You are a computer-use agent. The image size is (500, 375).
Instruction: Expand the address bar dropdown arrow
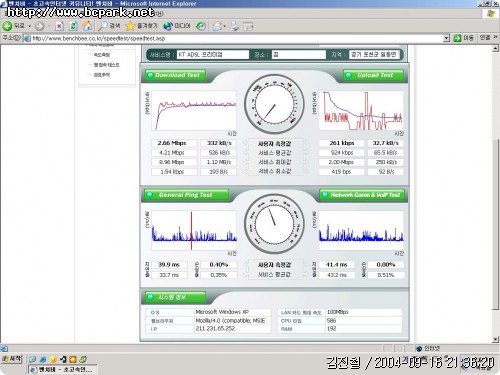(447, 38)
